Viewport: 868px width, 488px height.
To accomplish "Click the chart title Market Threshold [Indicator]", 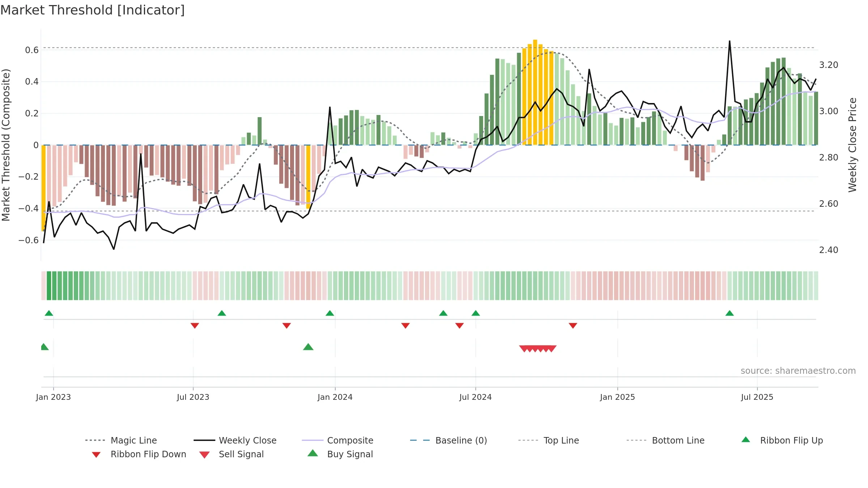I will 93,10.
